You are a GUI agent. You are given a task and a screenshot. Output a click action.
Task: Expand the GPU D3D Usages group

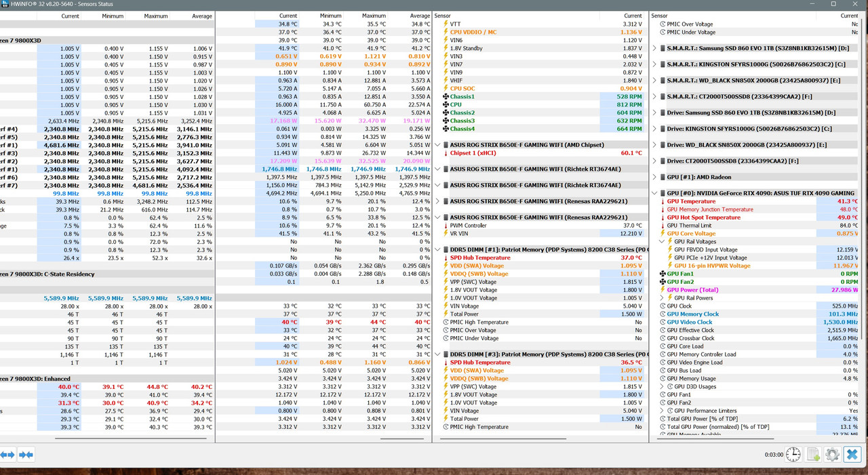[663, 387]
